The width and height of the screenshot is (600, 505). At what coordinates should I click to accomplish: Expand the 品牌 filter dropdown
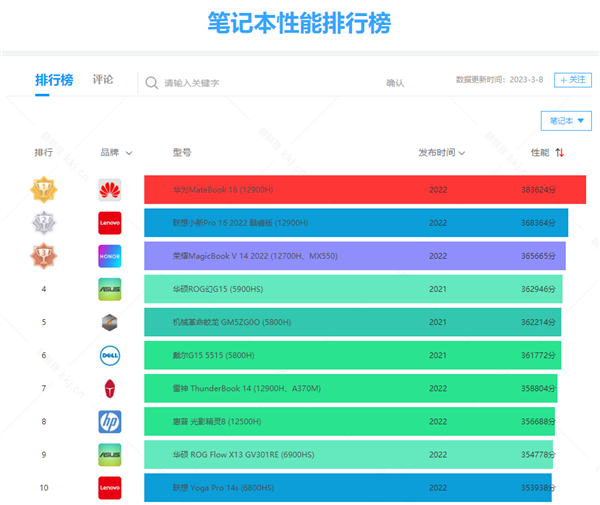tap(116, 153)
